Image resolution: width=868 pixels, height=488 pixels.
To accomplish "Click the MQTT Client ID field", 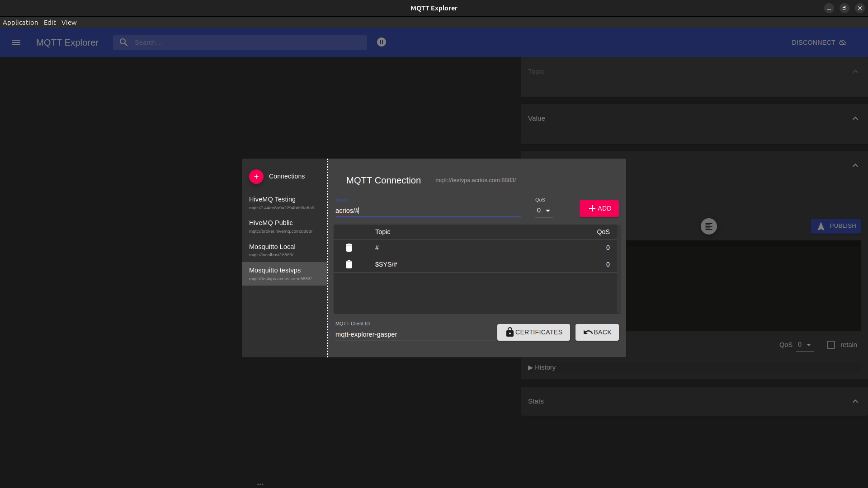I will tap(415, 334).
